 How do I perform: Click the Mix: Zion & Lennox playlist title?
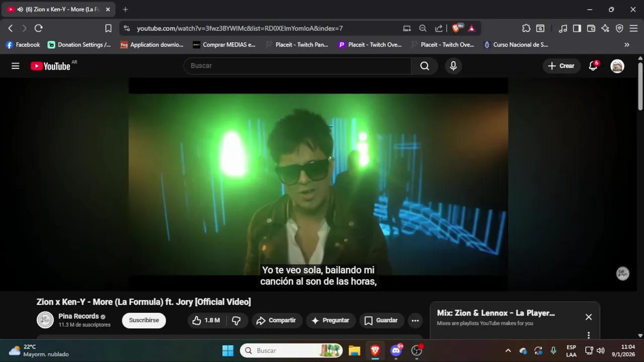pos(496,313)
